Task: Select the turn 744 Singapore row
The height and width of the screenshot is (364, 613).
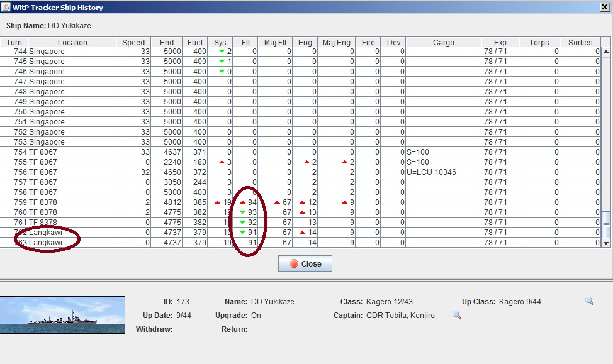Action: [x=300, y=52]
